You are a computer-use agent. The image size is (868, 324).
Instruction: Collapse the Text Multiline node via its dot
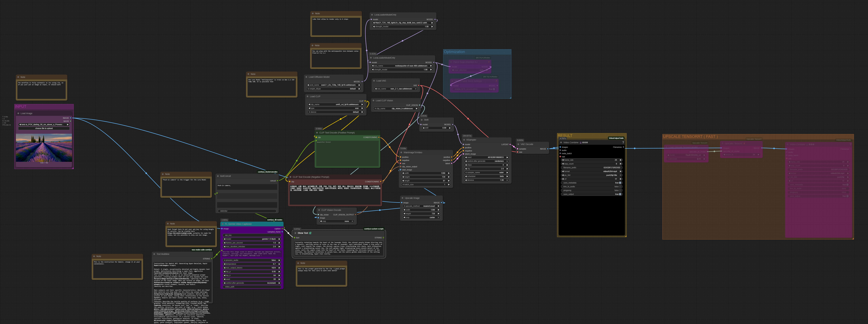coord(154,254)
